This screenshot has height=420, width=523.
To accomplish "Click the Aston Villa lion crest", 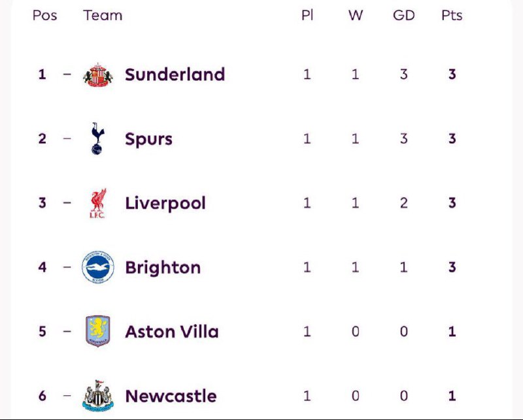I will point(97,331).
